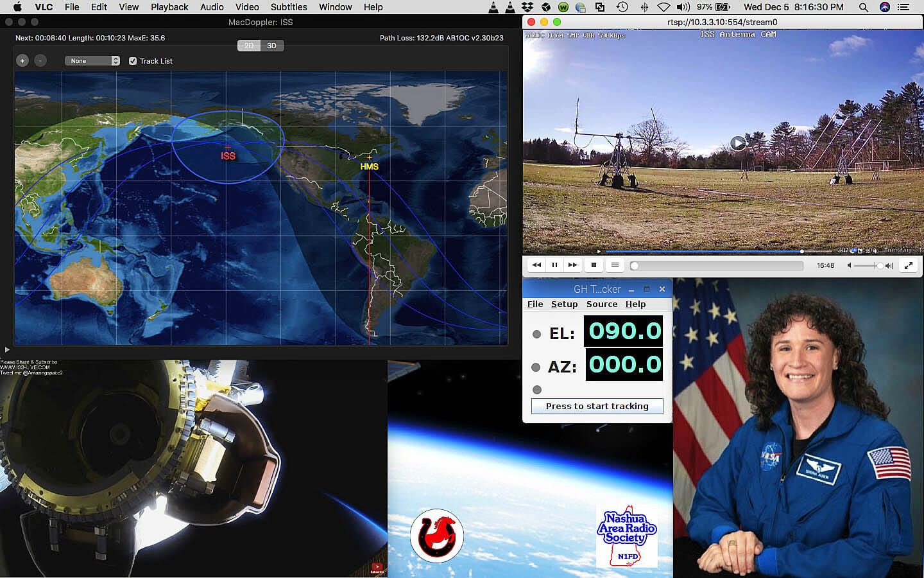
Task: Click the HMS ground station marker
Action: click(x=370, y=166)
